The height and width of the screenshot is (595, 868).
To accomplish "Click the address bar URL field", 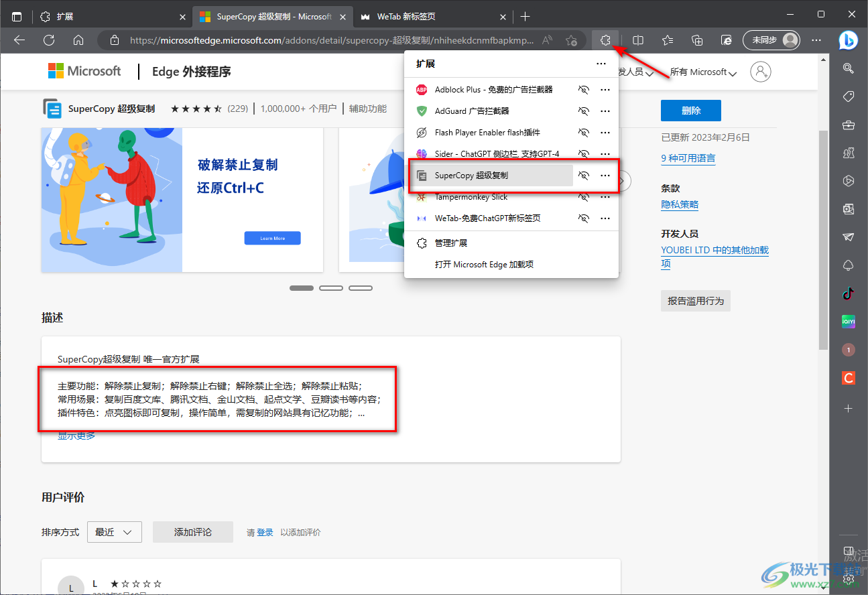I will [332, 40].
